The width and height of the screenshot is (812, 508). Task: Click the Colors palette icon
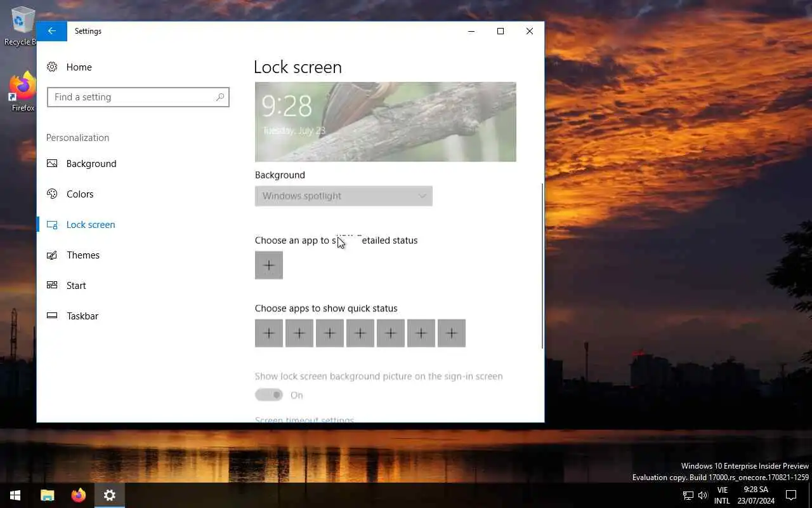click(x=52, y=194)
